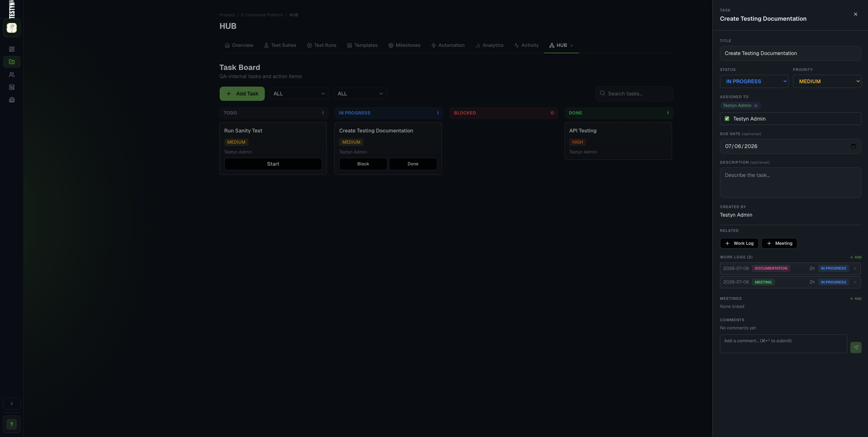Open the dashboard grid icon in sidebar

(12, 49)
